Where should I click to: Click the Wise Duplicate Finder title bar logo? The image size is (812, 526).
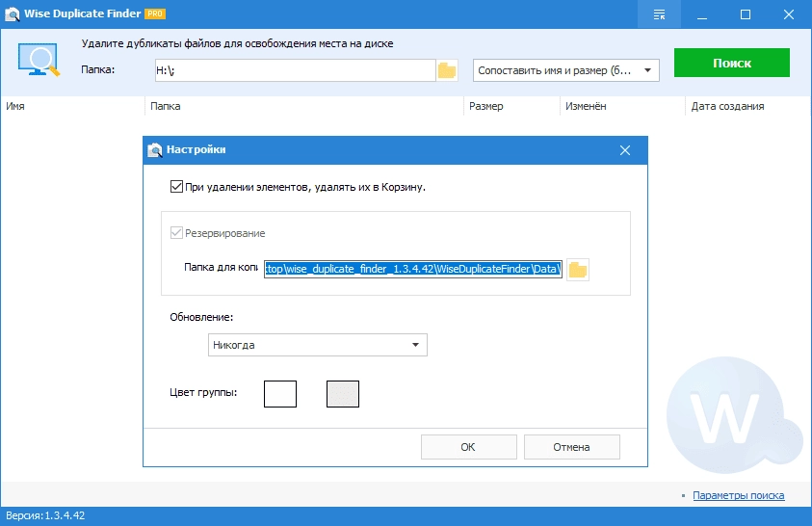click(x=12, y=14)
